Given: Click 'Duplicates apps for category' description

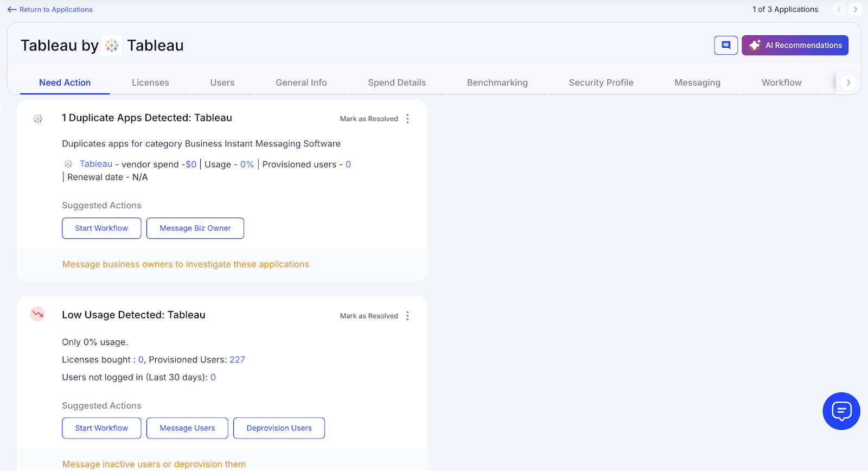Looking at the screenshot, I should tap(201, 144).
